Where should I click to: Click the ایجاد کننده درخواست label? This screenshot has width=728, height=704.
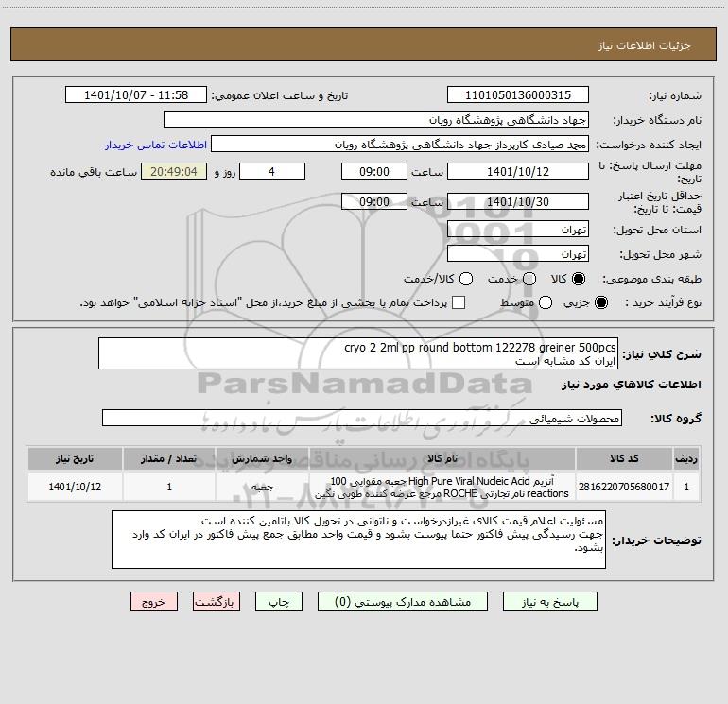pos(649,146)
